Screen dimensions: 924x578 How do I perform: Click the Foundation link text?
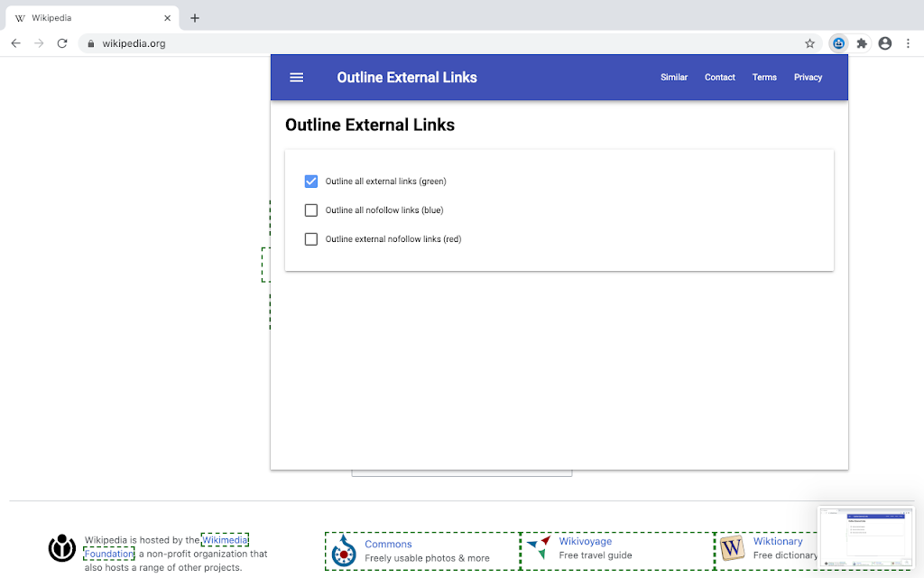(109, 554)
